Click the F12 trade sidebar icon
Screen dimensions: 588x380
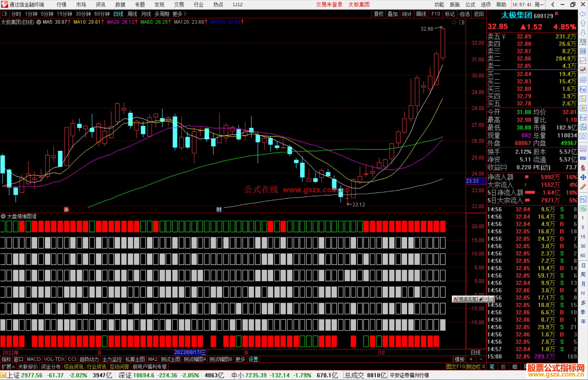coord(583,118)
